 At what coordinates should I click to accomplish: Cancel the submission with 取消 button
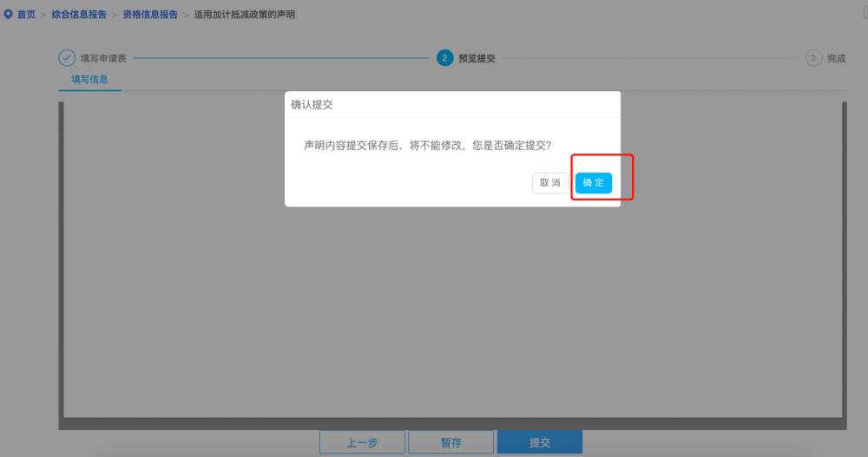pos(550,183)
